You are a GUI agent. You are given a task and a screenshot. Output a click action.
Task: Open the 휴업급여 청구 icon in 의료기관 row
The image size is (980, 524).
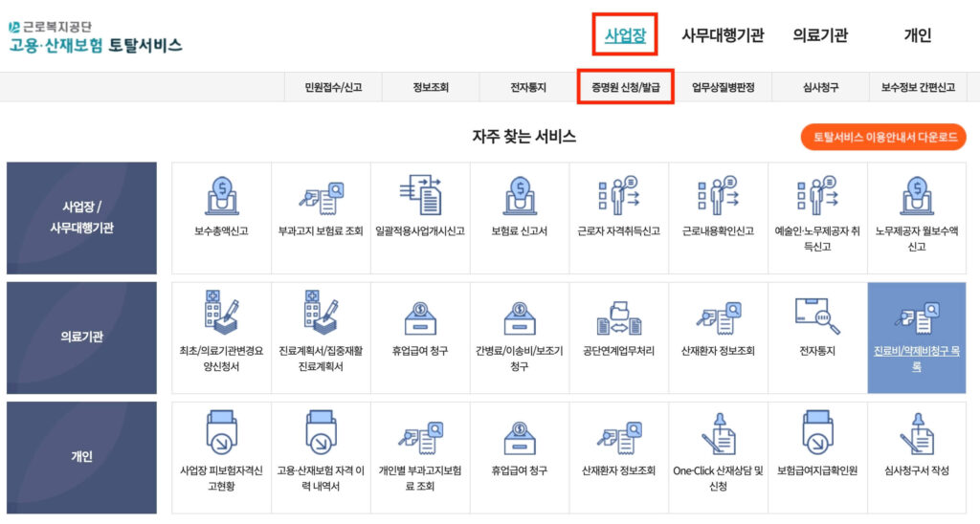click(x=420, y=317)
